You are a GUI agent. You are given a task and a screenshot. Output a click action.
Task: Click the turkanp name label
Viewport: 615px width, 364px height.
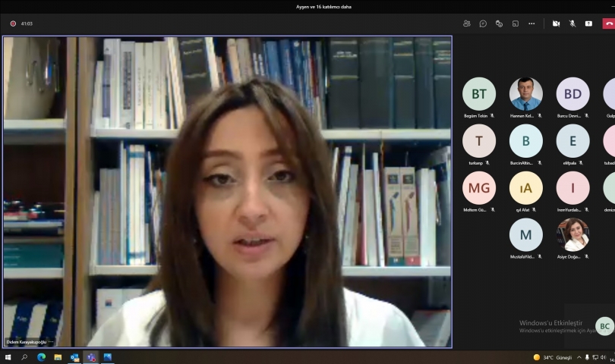point(476,163)
